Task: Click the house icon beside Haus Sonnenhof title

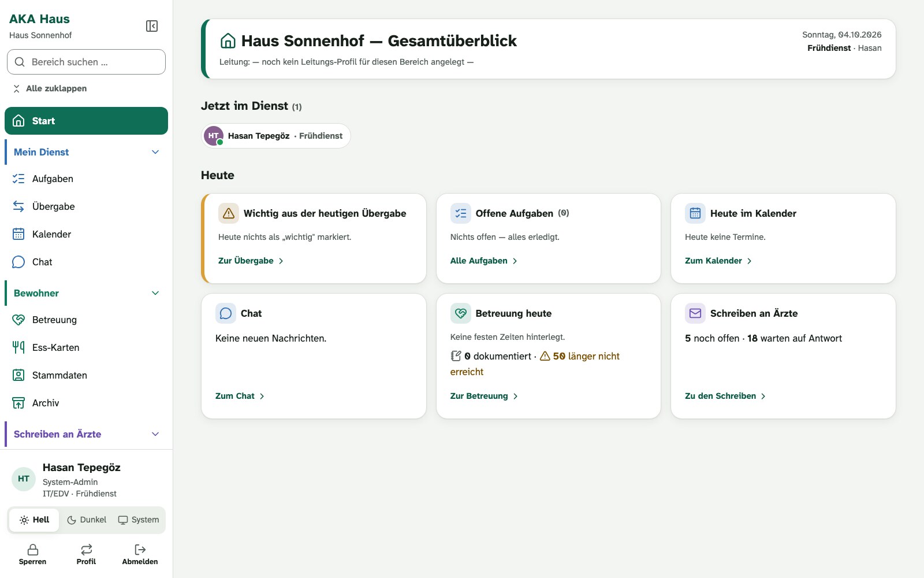Action: coord(228,41)
